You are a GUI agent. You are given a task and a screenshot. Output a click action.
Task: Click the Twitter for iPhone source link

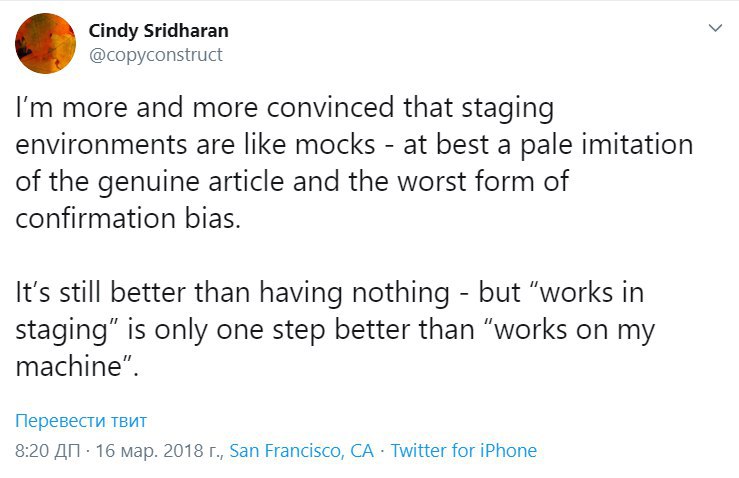464,451
